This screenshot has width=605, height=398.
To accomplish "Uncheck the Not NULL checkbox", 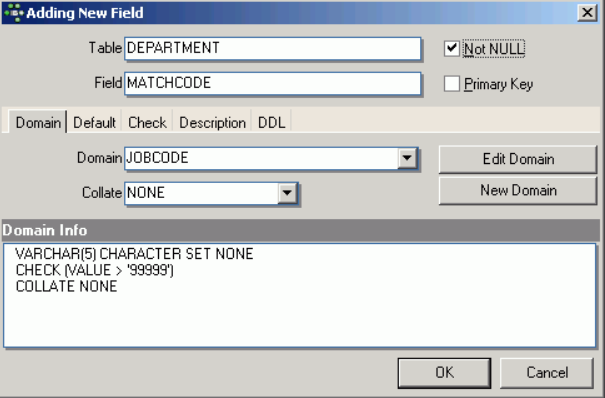I will (x=452, y=49).
